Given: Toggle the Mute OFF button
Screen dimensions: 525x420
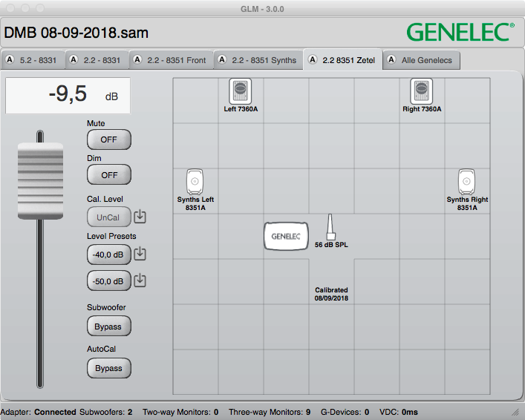Looking at the screenshot, I should pos(109,140).
